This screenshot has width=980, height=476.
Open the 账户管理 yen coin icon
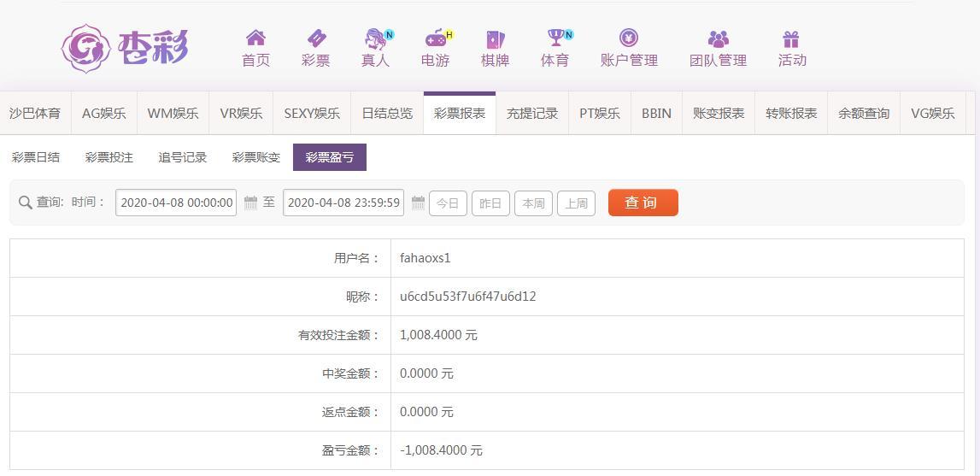tap(629, 38)
